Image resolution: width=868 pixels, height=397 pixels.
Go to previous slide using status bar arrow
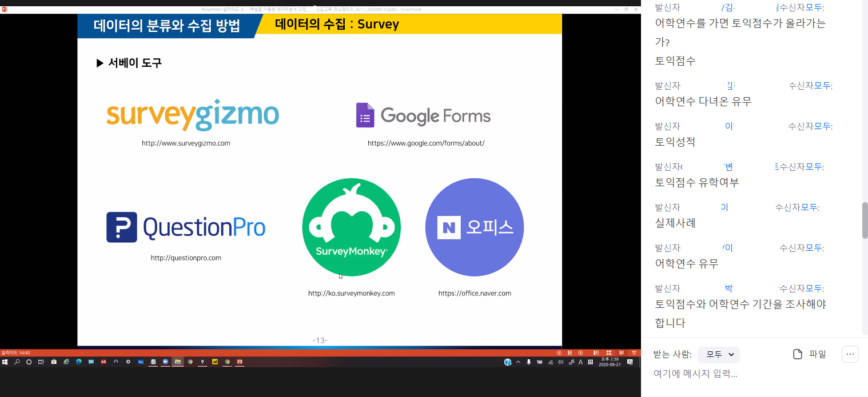559,352
